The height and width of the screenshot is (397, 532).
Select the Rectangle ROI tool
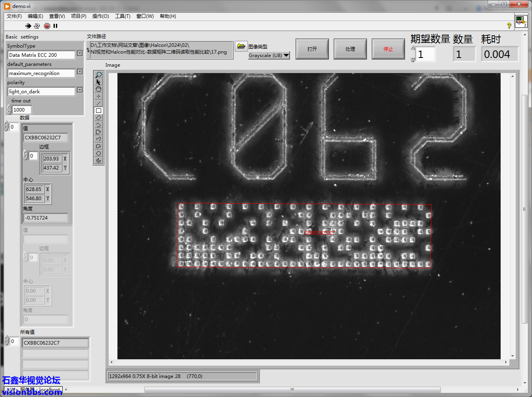[x=98, y=110]
